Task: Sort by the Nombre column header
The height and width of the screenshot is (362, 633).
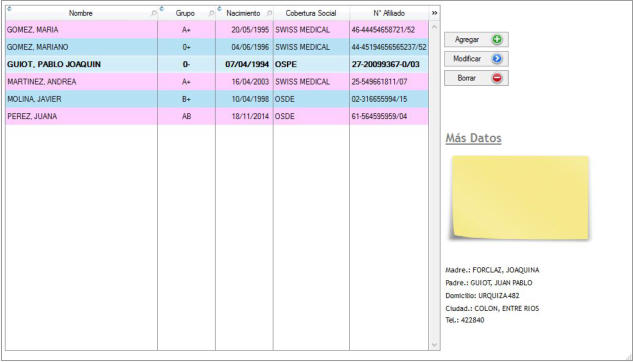Action: (80, 13)
